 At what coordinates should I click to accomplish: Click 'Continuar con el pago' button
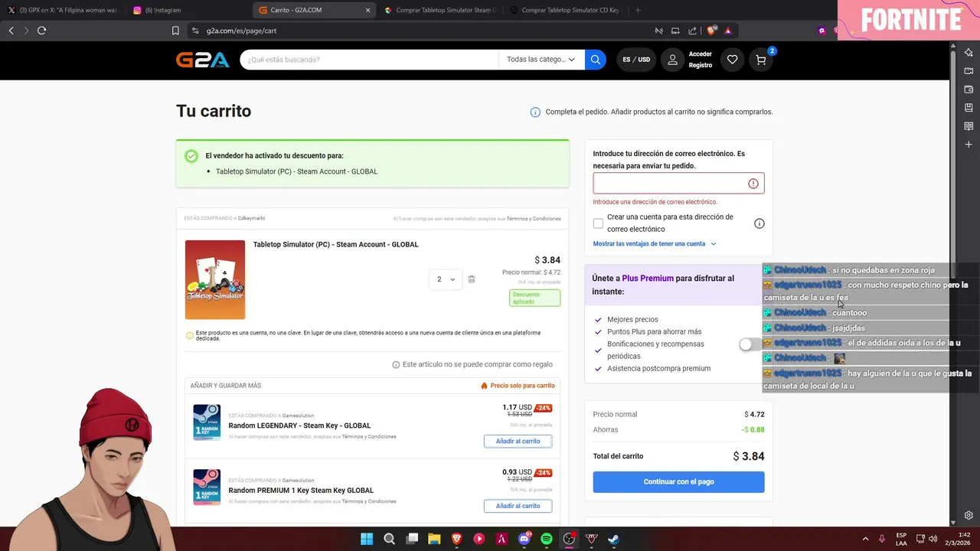[x=678, y=482]
